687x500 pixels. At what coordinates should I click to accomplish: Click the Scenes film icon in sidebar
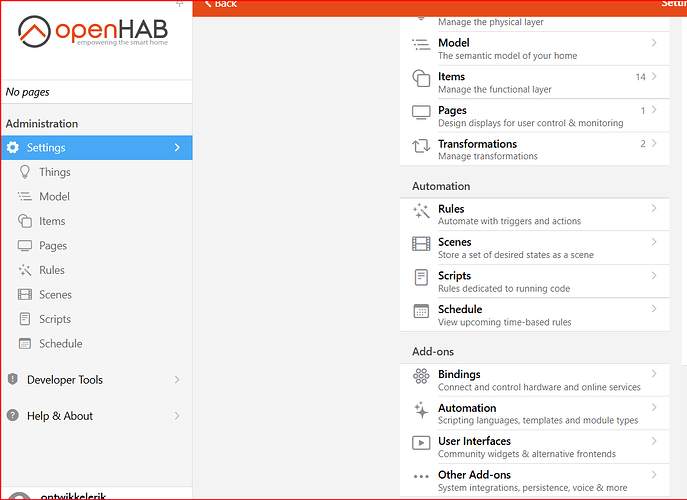[25, 294]
